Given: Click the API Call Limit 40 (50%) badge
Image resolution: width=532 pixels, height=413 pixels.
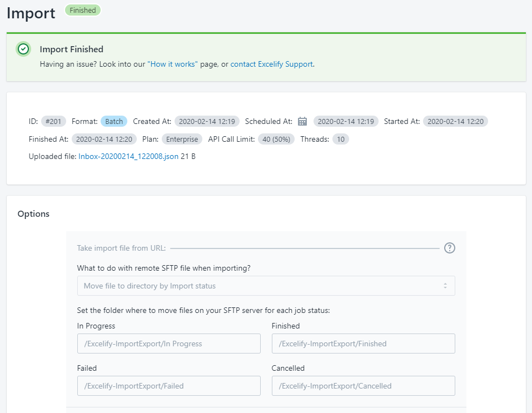Looking at the screenshot, I should pos(276,139).
